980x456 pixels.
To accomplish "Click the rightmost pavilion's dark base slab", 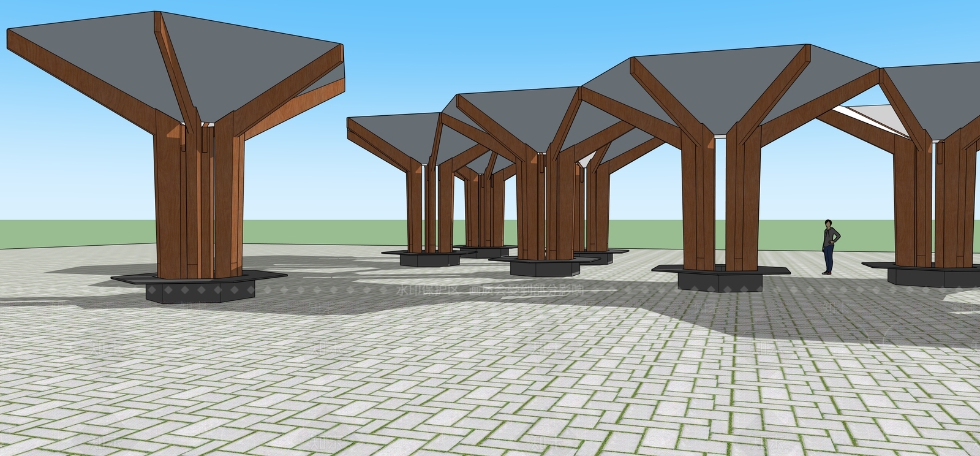I will 925,274.
